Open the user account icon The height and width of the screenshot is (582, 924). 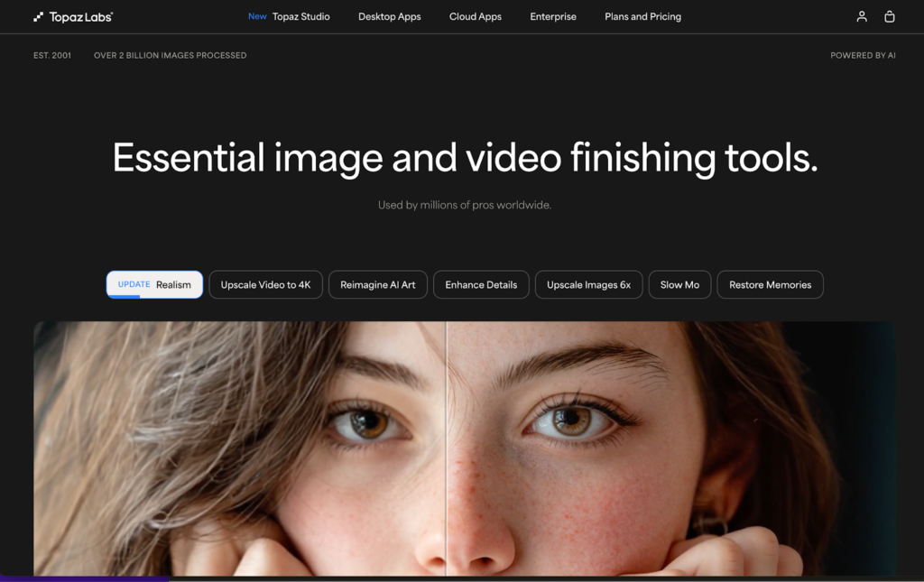(862, 16)
